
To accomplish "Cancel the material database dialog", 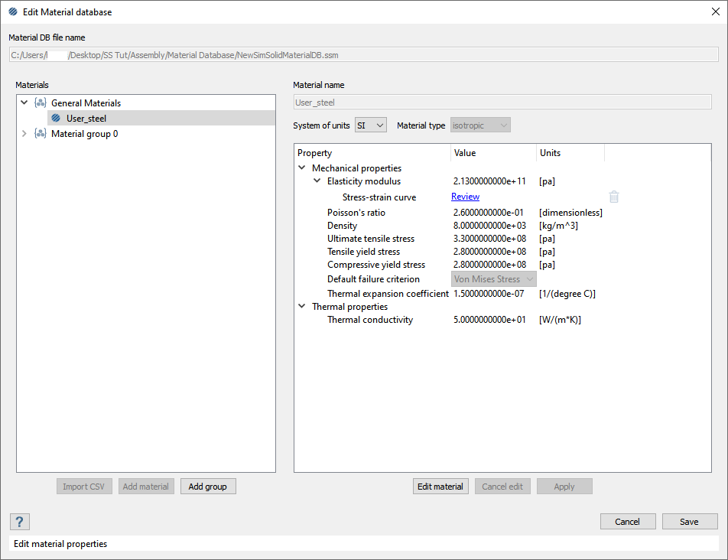I will coord(627,522).
